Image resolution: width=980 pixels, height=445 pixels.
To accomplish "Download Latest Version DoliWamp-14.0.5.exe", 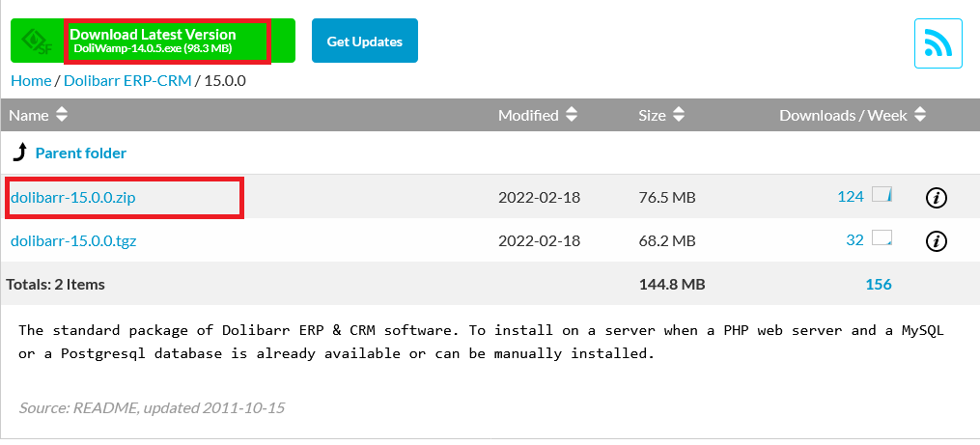I will [153, 41].
